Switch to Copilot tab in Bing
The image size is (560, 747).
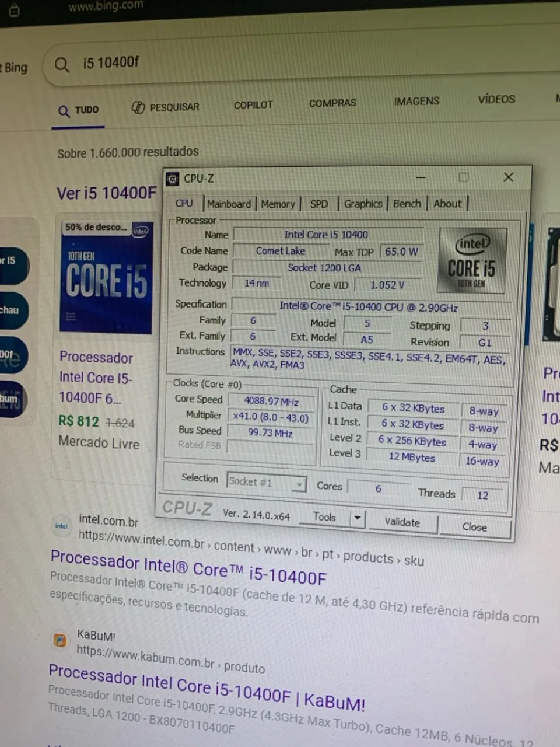[253, 105]
